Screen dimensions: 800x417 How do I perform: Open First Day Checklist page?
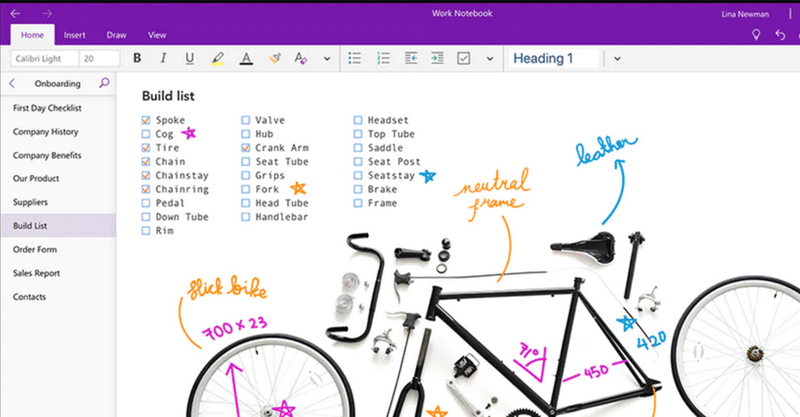click(58, 108)
